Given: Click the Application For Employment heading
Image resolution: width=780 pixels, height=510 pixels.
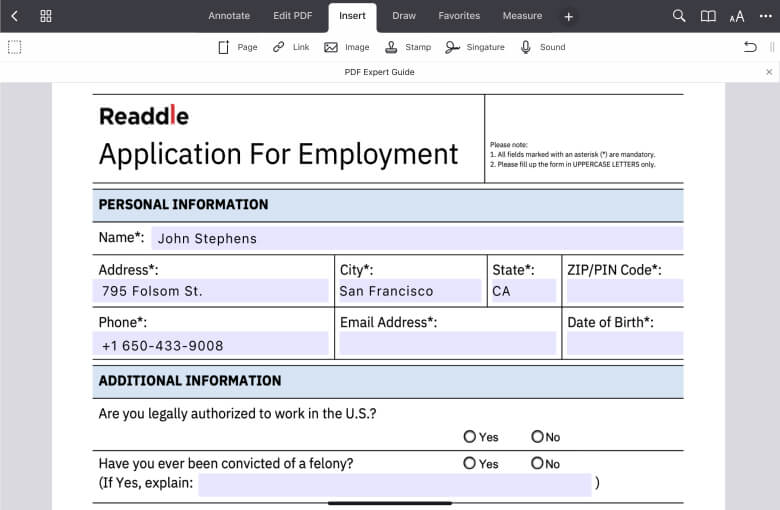Looking at the screenshot, I should coord(278,154).
